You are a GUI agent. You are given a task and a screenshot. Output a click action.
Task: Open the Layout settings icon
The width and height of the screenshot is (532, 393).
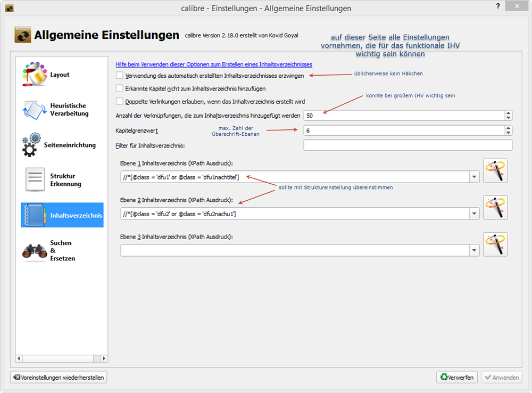click(35, 75)
